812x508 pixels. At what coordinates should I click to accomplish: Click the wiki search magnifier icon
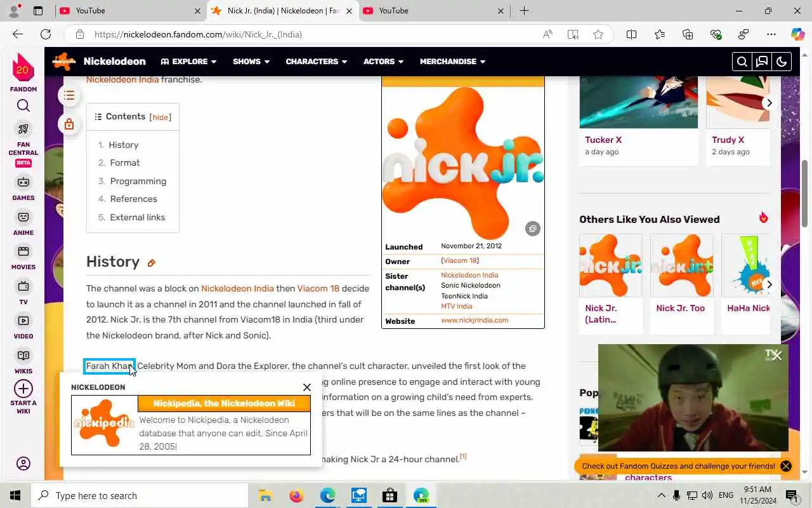pyautogui.click(x=742, y=62)
